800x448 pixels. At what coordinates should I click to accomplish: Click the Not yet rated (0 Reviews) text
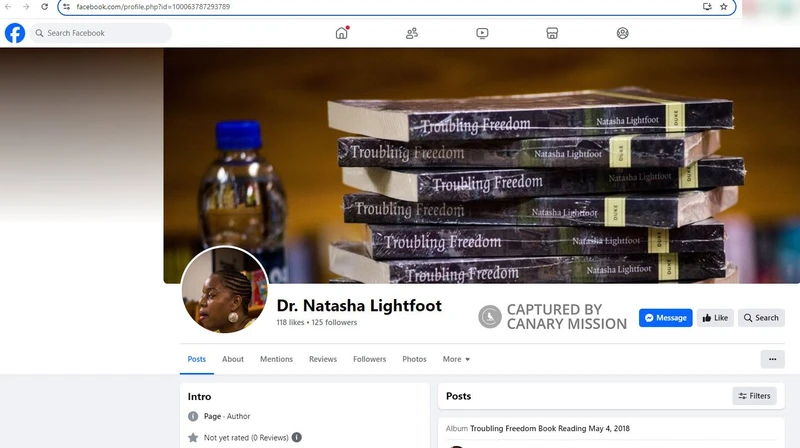tap(246, 438)
